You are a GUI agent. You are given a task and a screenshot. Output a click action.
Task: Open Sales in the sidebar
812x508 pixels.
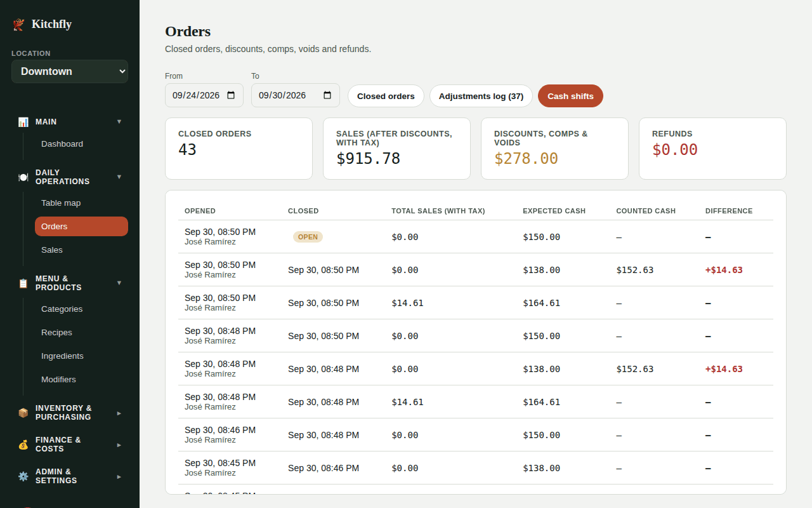81,250
